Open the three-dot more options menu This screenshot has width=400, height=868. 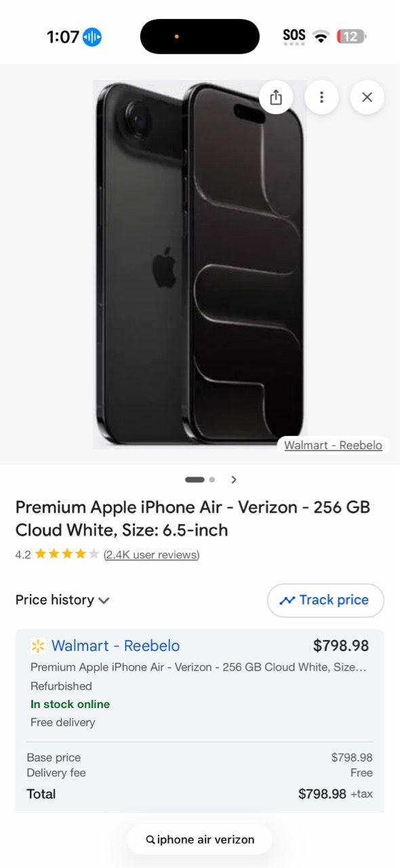point(321,97)
